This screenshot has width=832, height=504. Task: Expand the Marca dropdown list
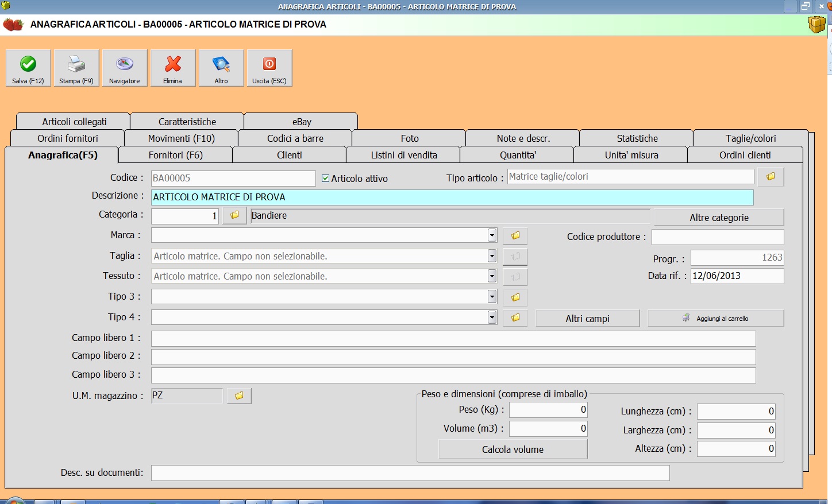click(x=492, y=235)
